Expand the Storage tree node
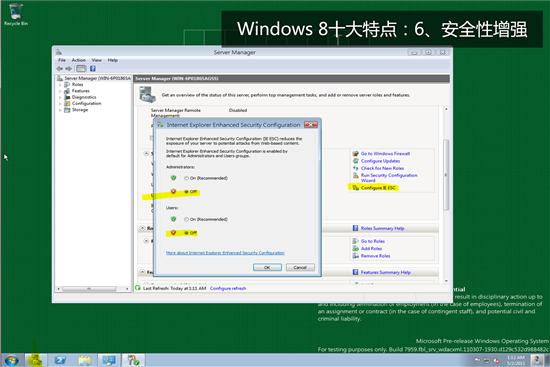Viewport: 550px width, 367px height. pos(60,110)
